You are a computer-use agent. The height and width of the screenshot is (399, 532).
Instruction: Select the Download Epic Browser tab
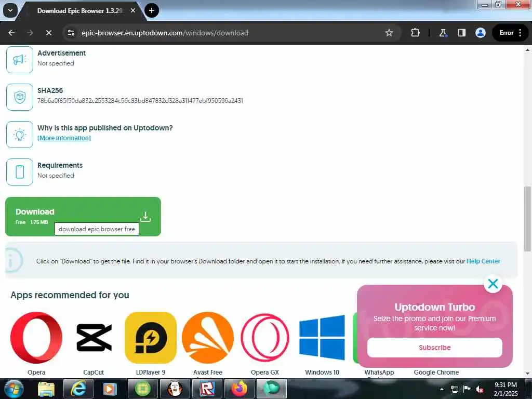click(x=79, y=11)
